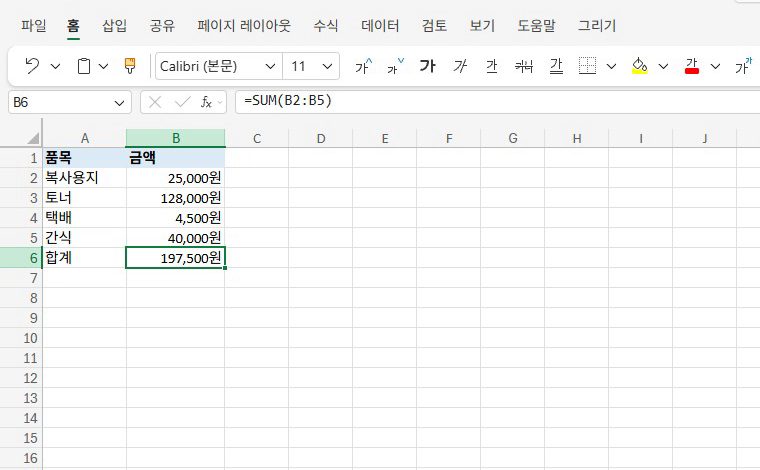The image size is (760, 470).
Task: Select column C header
Action: [257, 139]
